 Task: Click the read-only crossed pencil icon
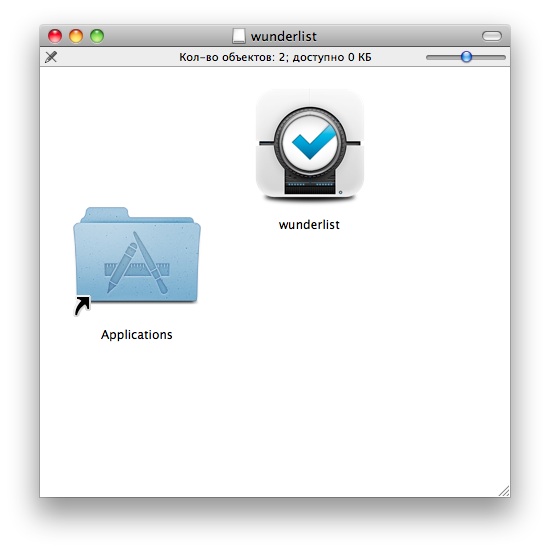point(51,57)
